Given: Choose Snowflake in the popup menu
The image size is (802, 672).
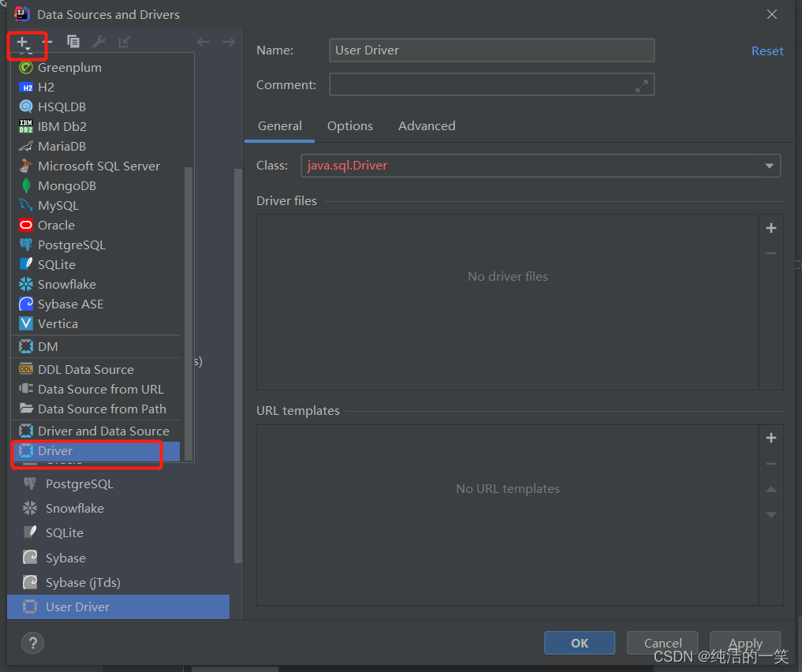Looking at the screenshot, I should click(95, 285).
